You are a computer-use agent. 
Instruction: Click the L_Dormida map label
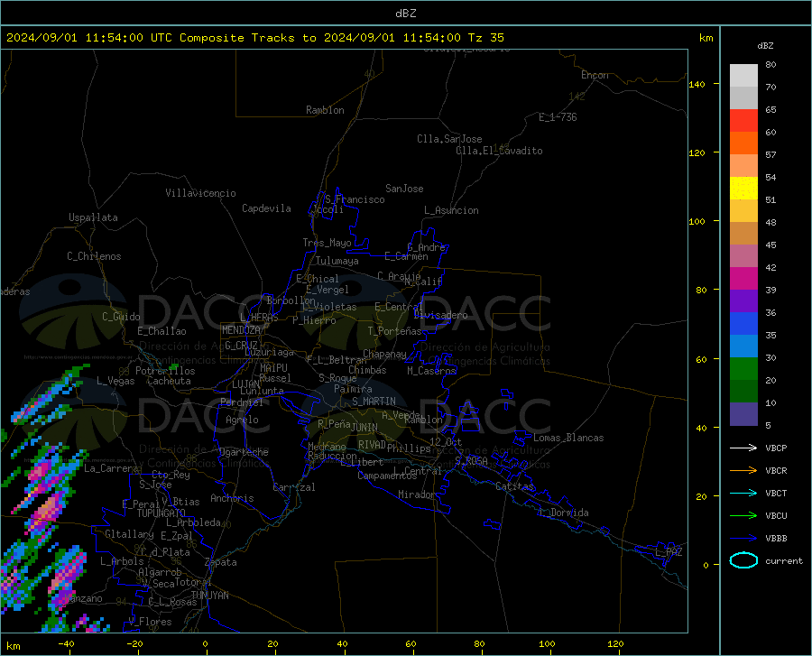click(x=563, y=513)
